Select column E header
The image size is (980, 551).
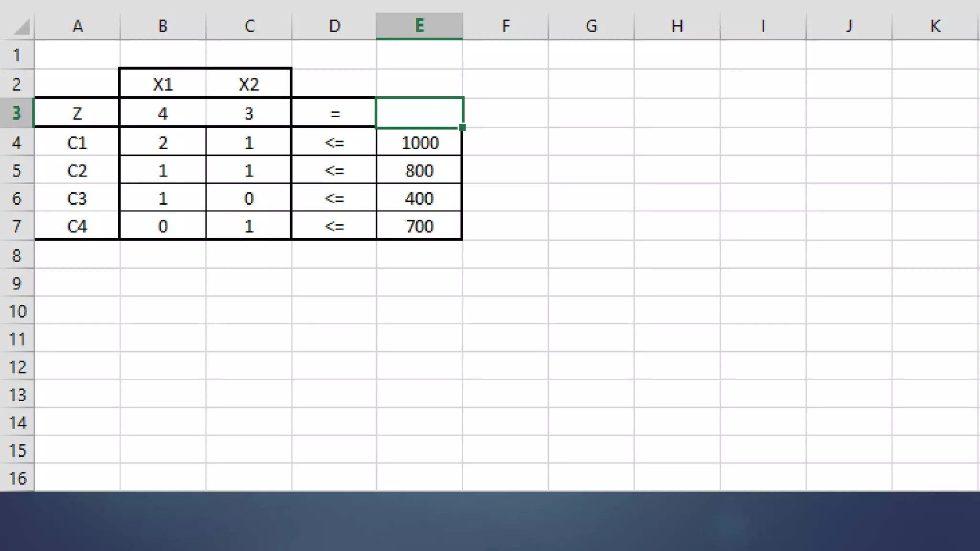[419, 26]
